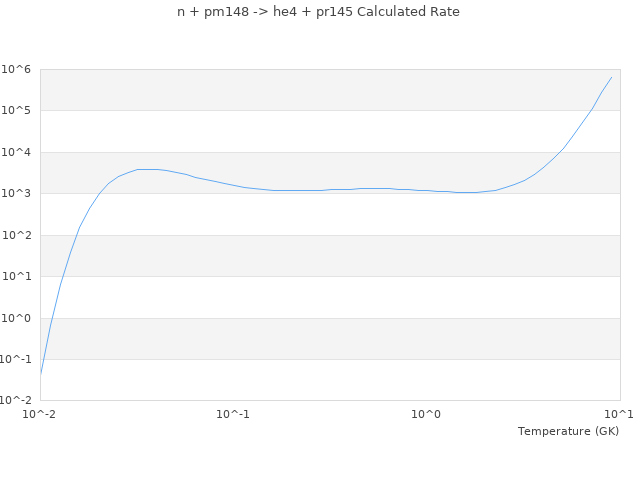Select the 10^3 y-axis tick label
Viewport: 640px width, 480px height.
click(16, 194)
